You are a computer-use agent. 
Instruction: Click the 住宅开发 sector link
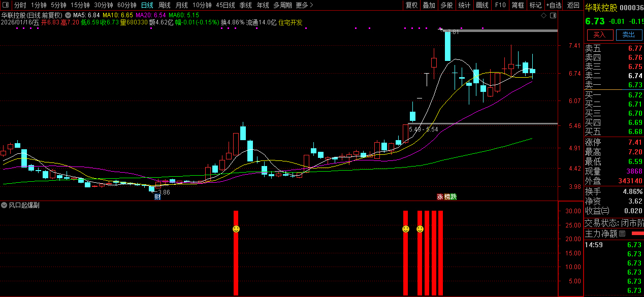click(290, 22)
